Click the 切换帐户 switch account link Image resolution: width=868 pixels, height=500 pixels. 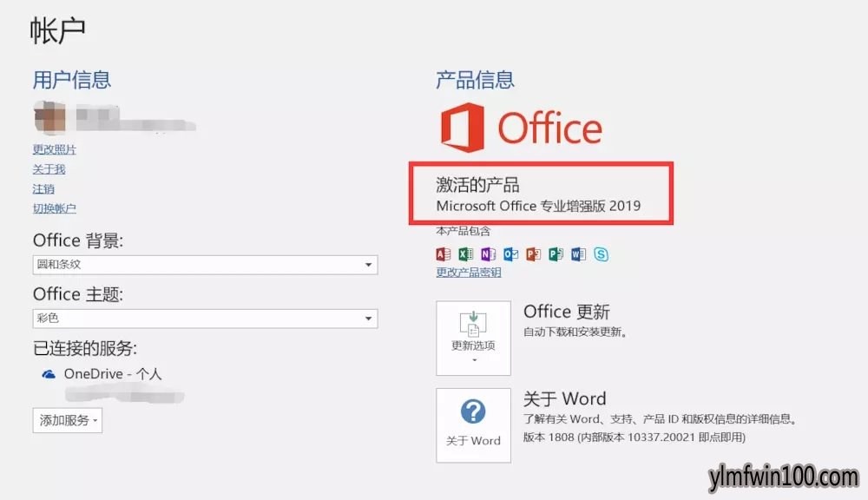click(54, 208)
